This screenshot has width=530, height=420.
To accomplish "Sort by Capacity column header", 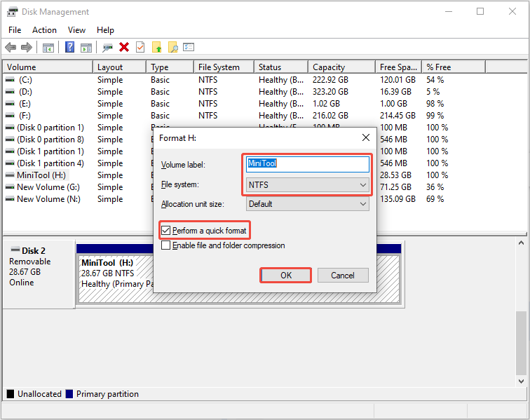I will pos(341,67).
